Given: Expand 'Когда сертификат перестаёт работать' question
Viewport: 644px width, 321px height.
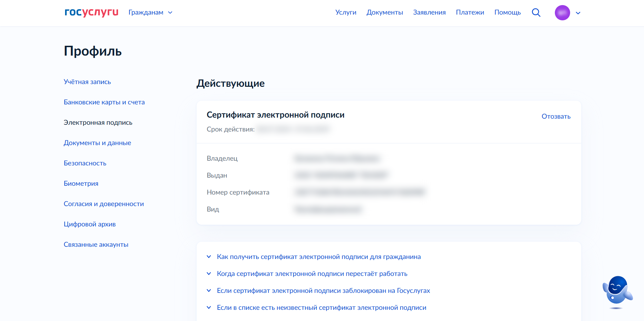Looking at the screenshot, I should pos(312,274).
